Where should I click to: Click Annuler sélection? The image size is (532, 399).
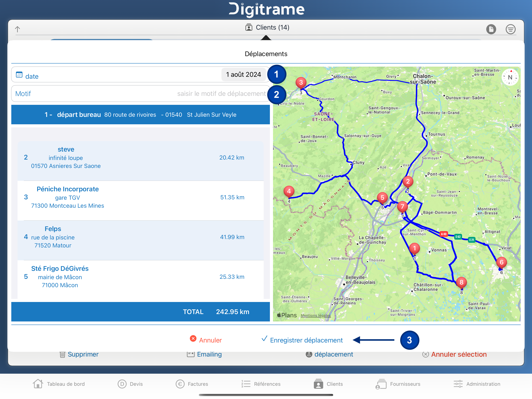pyautogui.click(x=454, y=354)
